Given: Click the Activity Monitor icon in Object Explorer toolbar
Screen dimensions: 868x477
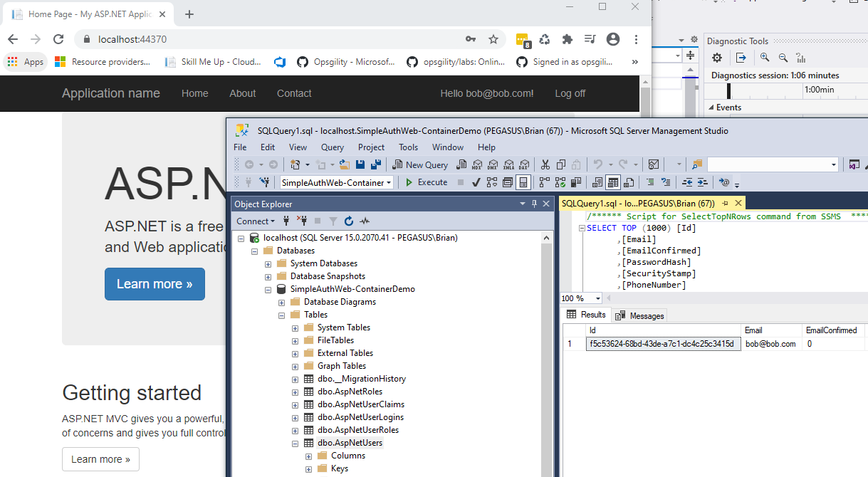Looking at the screenshot, I should pyautogui.click(x=365, y=221).
